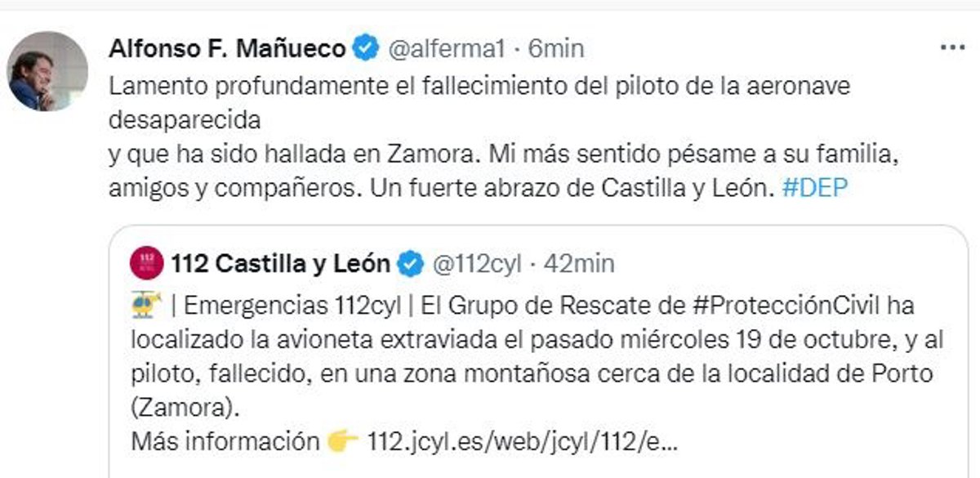Open the tweet's 6min timestamp
The height and width of the screenshot is (478, 980).
[x=556, y=49]
